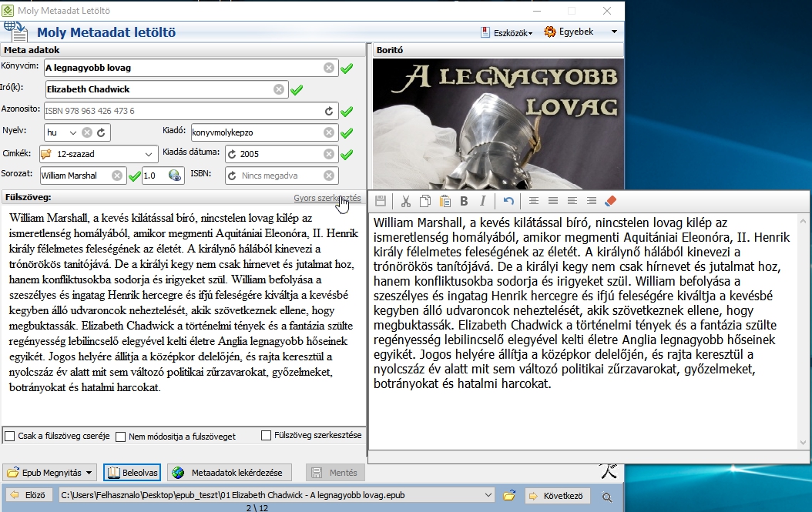Click the green checkmark beside Azonosító
The width and height of the screenshot is (812, 512).
pos(347,112)
